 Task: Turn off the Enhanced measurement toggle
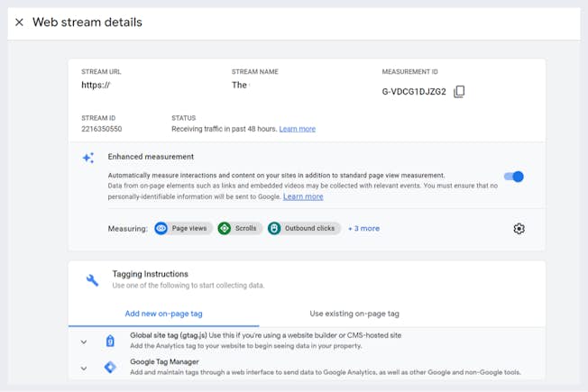pyautogui.click(x=514, y=177)
